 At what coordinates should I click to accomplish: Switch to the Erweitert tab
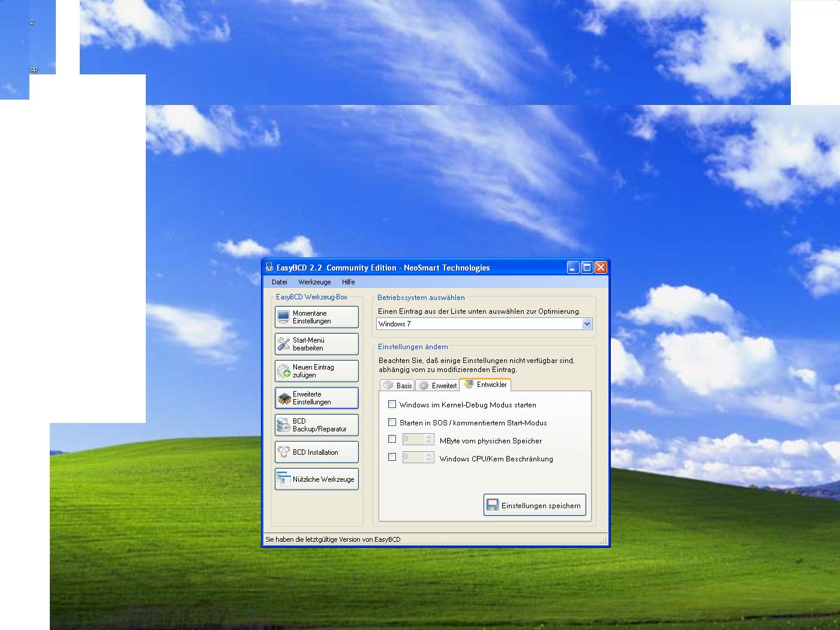[437, 385]
